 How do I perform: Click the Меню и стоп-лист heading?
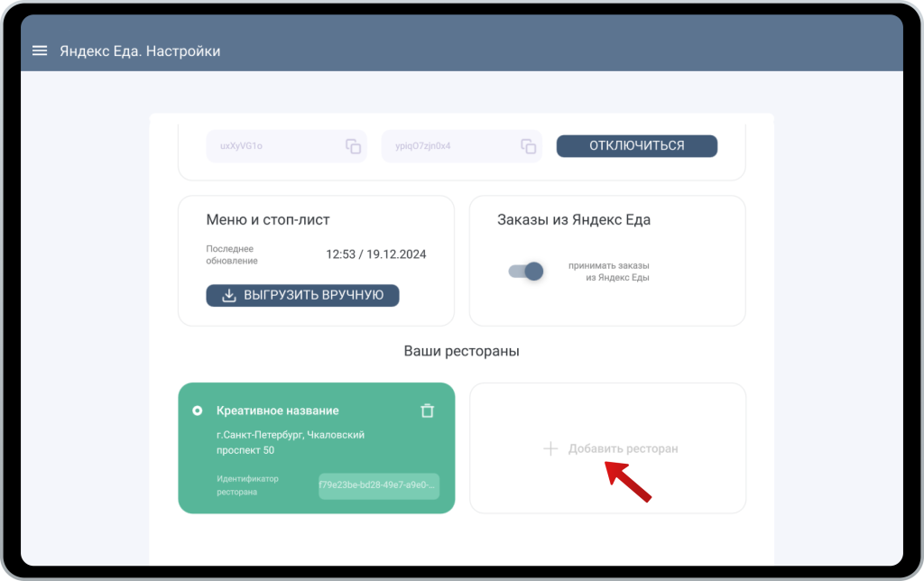click(x=268, y=220)
